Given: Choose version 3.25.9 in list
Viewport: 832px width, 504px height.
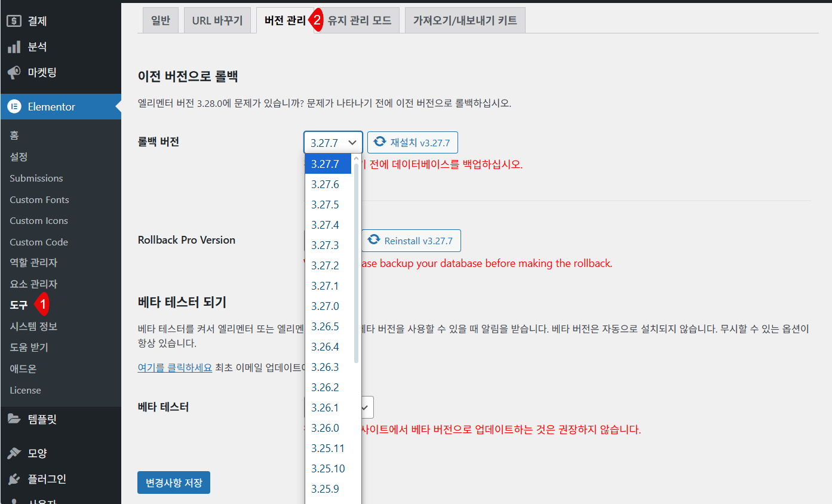Looking at the screenshot, I should pyautogui.click(x=328, y=488).
